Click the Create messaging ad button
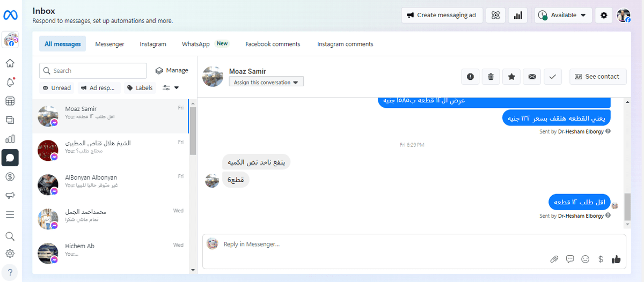This screenshot has height=282, width=644. click(441, 16)
